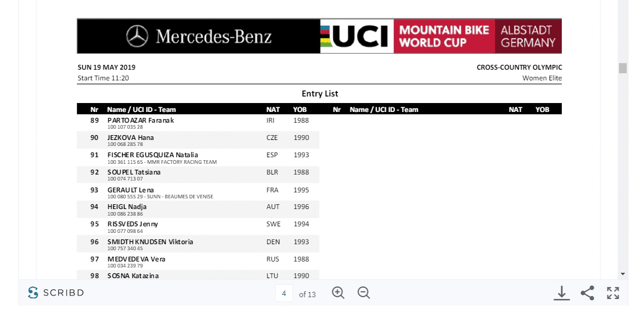Viewport: 644px width, 327px height.
Task: Click the Entry List heading
Action: (320, 94)
